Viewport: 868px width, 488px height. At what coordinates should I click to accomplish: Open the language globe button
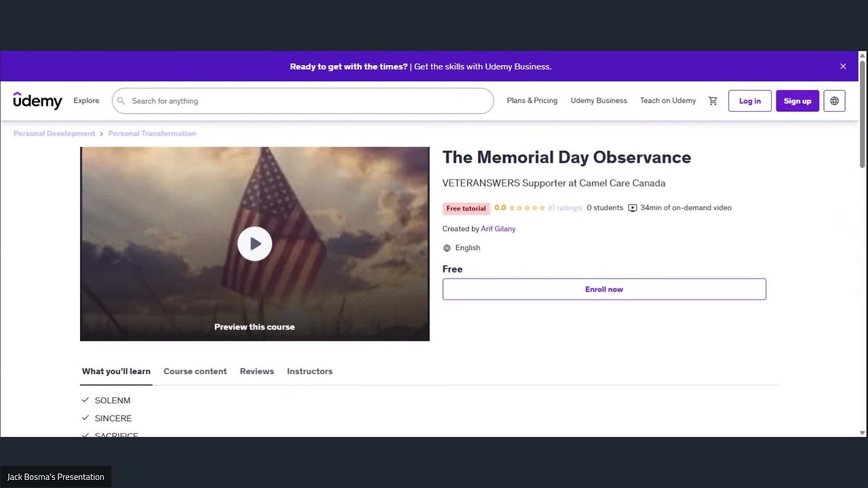834,101
